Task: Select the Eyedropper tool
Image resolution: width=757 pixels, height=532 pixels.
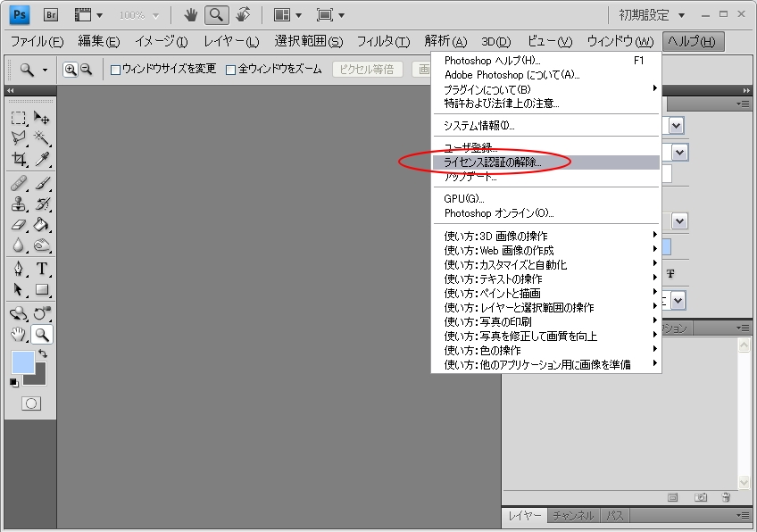Action: tap(42, 159)
